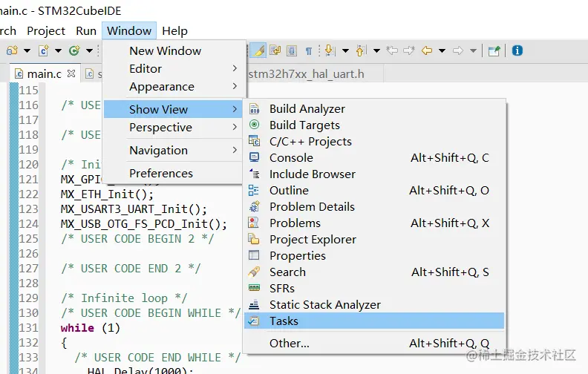Expand the Appearance submenu
This screenshot has width=588, height=374.
(x=174, y=87)
